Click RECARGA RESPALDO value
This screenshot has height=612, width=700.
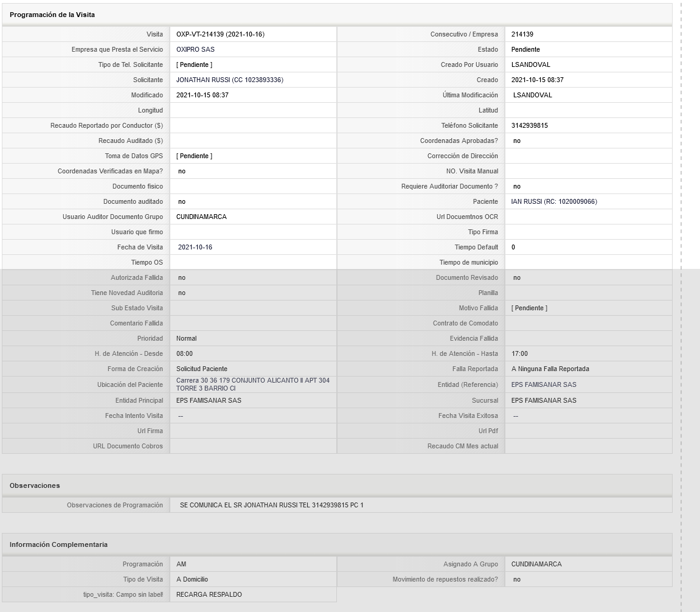coord(209,594)
